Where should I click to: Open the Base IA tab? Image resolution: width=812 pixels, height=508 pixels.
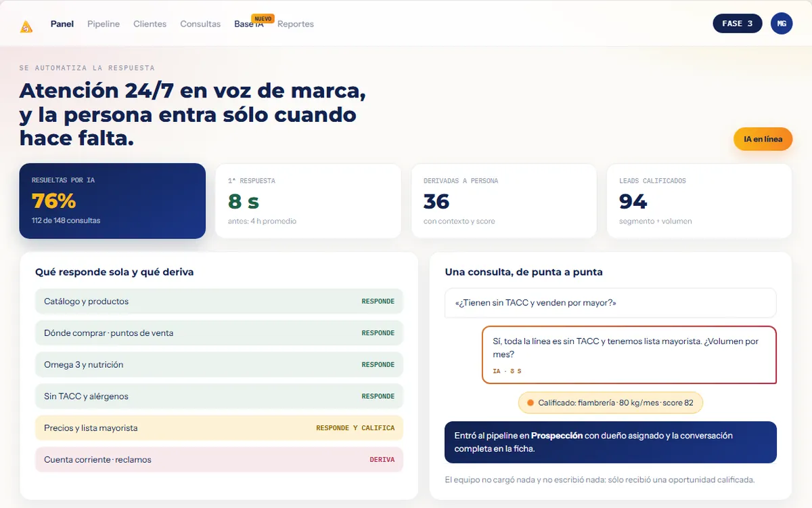point(248,24)
